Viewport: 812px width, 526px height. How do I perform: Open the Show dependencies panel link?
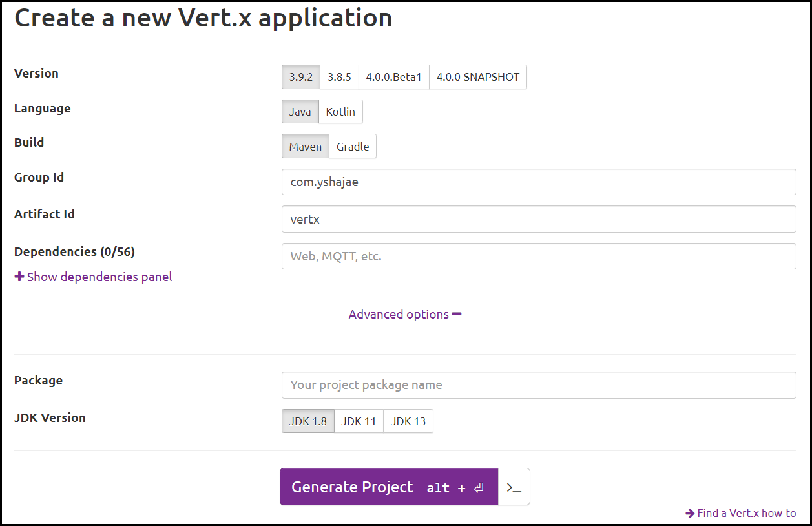coord(97,277)
